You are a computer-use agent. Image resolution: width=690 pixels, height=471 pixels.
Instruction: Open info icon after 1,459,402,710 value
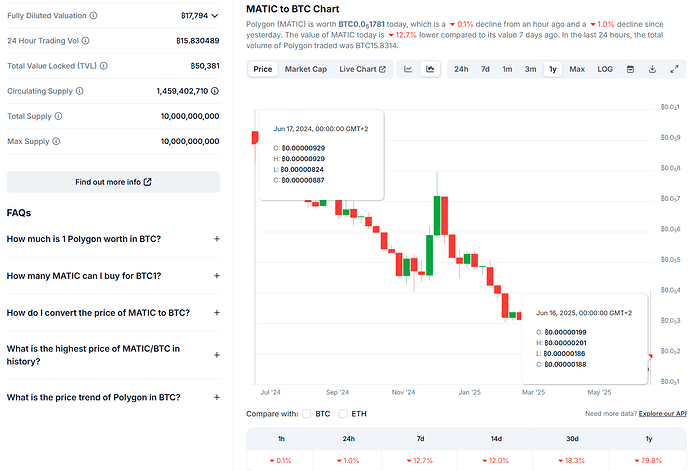[215, 91]
